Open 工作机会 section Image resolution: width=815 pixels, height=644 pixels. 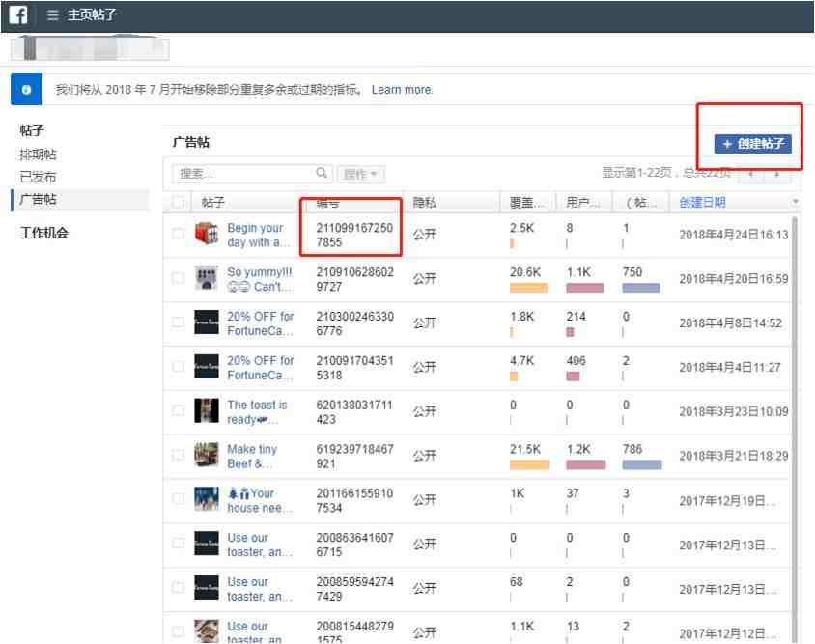pos(44,233)
